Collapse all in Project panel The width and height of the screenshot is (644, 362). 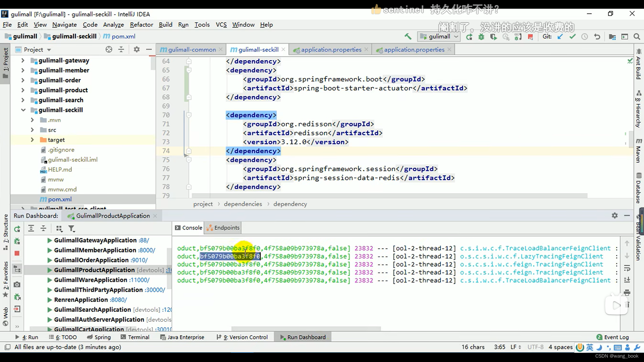[x=121, y=50]
